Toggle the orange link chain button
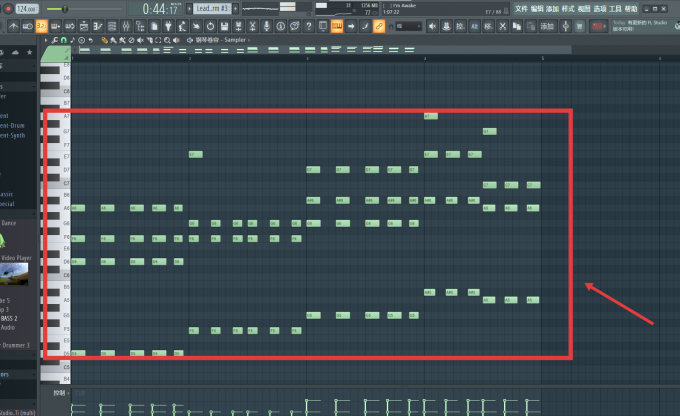 (x=379, y=26)
